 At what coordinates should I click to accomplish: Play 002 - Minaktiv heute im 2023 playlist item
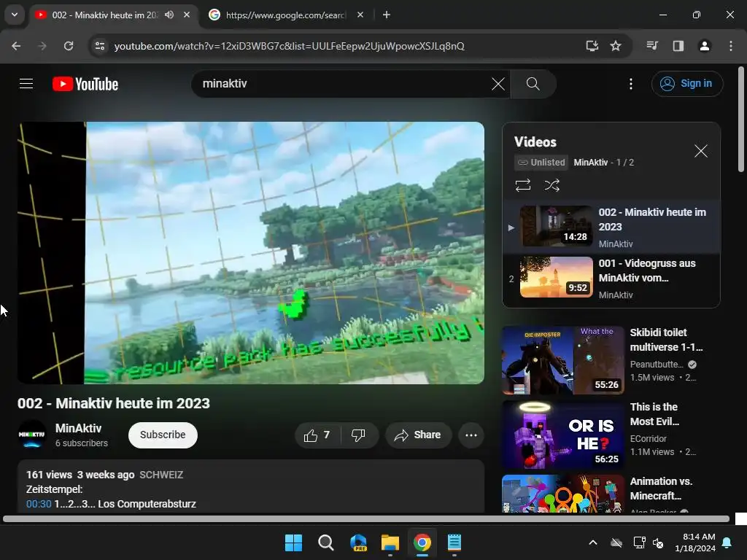click(x=611, y=227)
